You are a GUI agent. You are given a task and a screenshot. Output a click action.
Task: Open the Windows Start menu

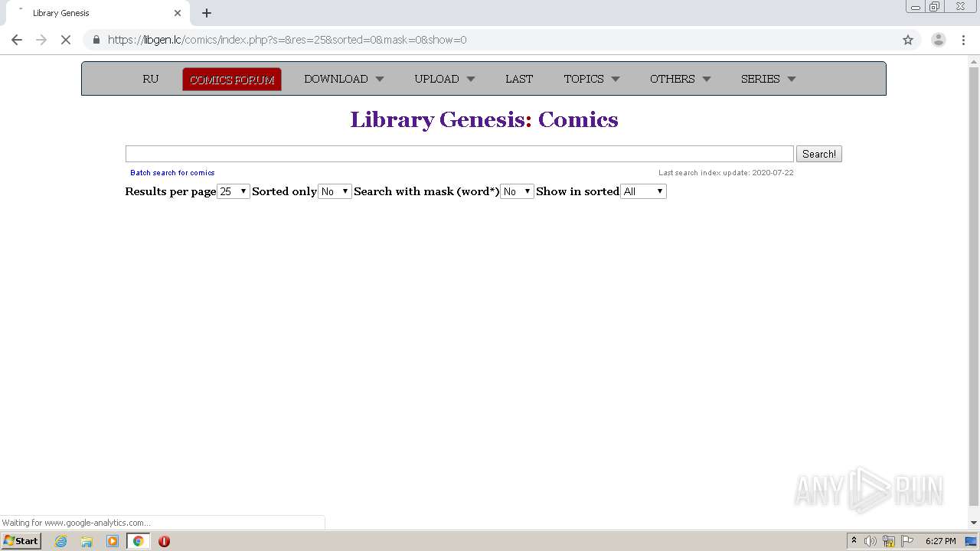click(21, 541)
